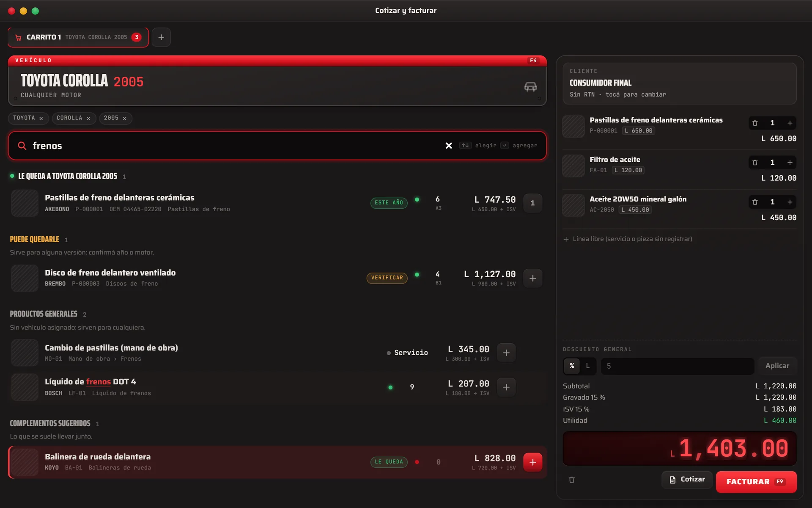The image size is (812, 508).
Task: Increase Filtro de aceite quantity
Action: pyautogui.click(x=790, y=163)
